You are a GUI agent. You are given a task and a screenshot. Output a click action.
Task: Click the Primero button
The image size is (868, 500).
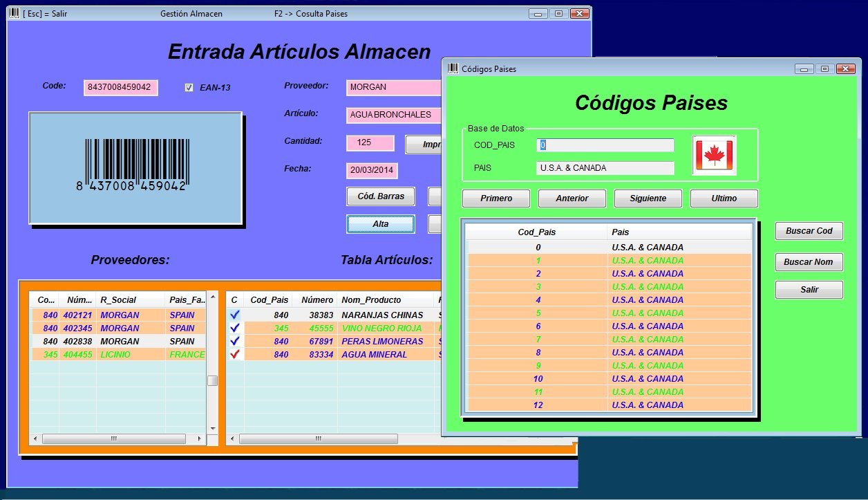496,198
